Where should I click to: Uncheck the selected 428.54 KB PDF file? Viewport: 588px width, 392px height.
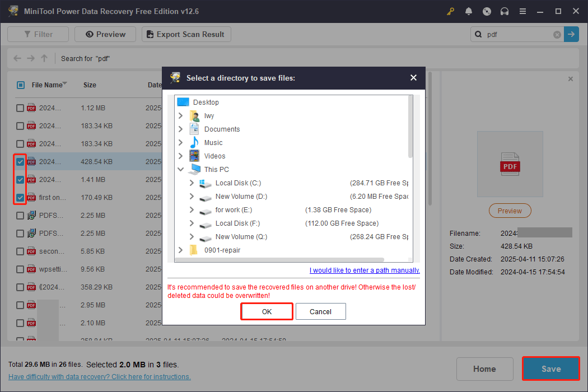(x=20, y=161)
